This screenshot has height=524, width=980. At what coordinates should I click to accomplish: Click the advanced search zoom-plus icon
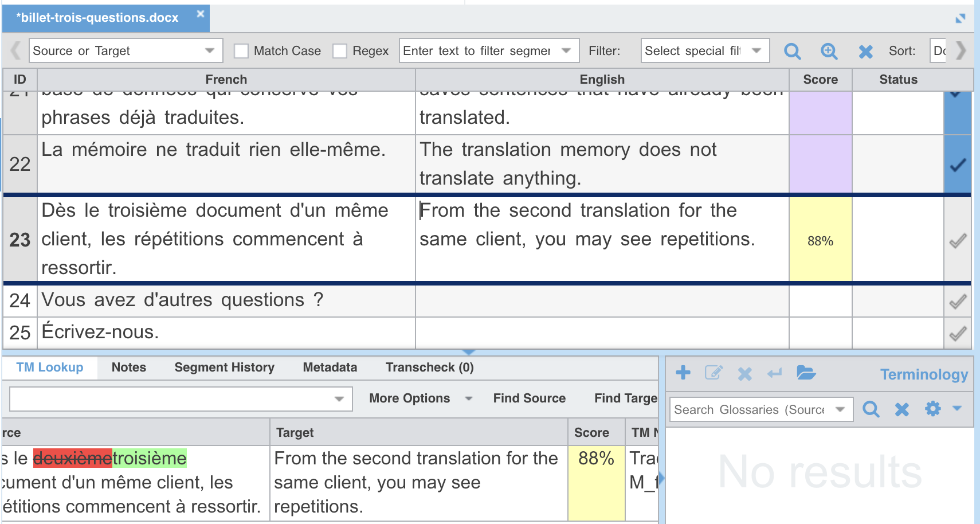coord(829,52)
